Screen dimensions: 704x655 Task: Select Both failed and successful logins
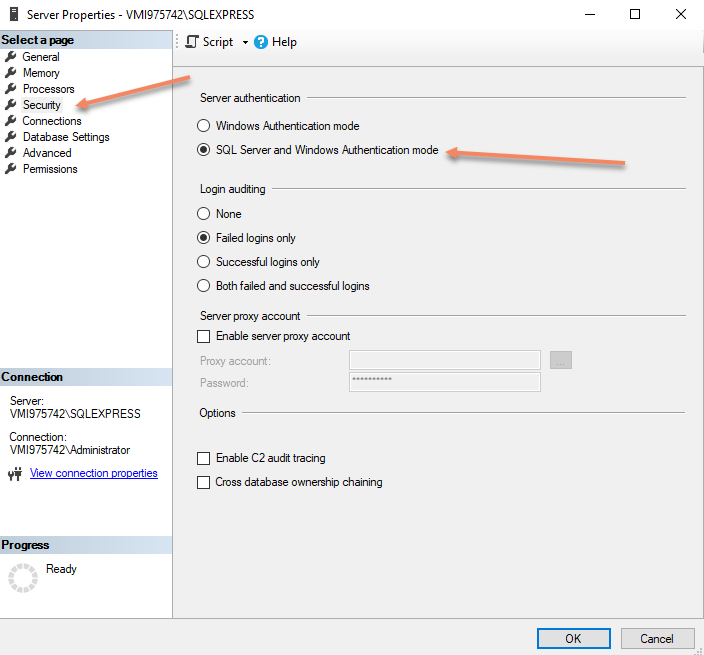203,286
